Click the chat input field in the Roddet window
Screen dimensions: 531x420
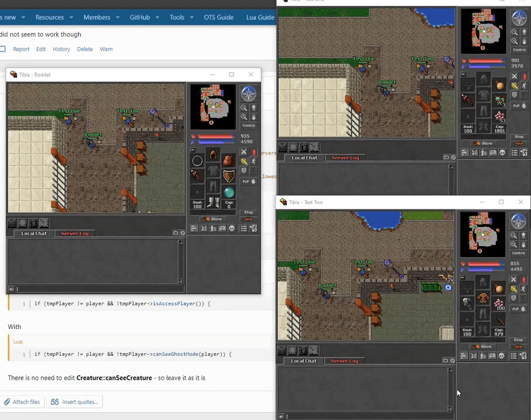(100, 289)
